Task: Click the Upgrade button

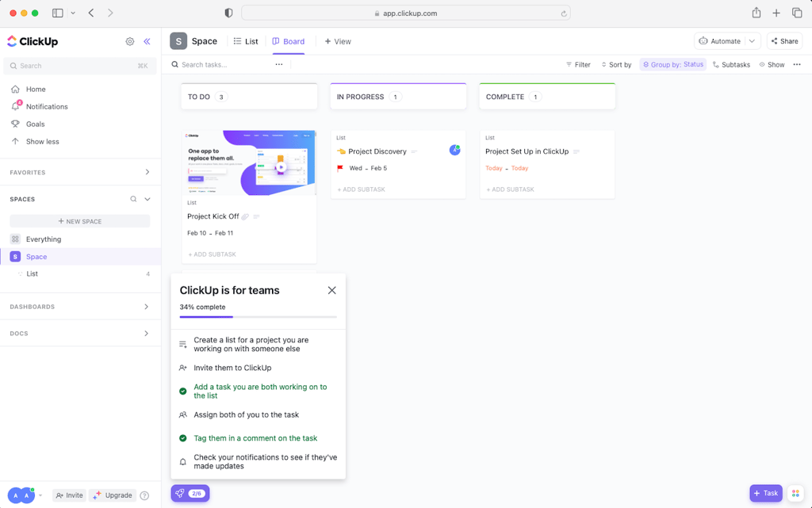Action: tap(113, 495)
